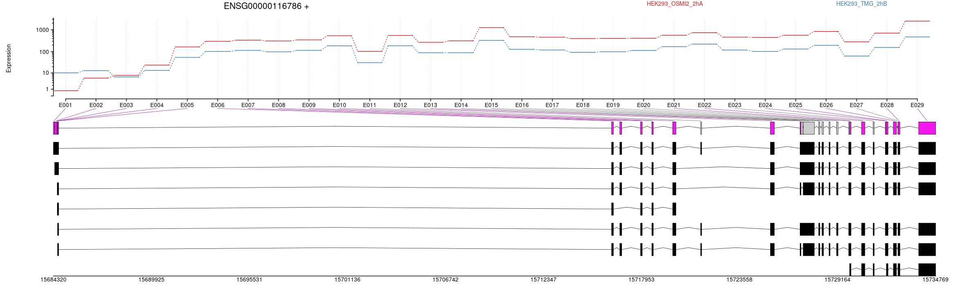Click exon label E014
Screen dimensions: 980x286
(461, 105)
